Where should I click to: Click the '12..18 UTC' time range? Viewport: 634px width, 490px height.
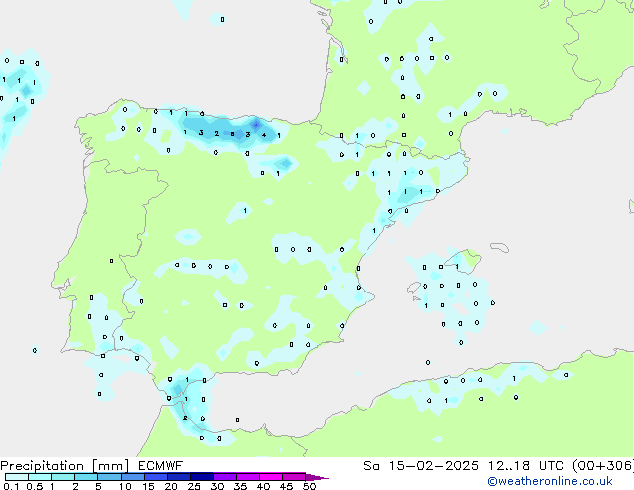(x=526, y=466)
